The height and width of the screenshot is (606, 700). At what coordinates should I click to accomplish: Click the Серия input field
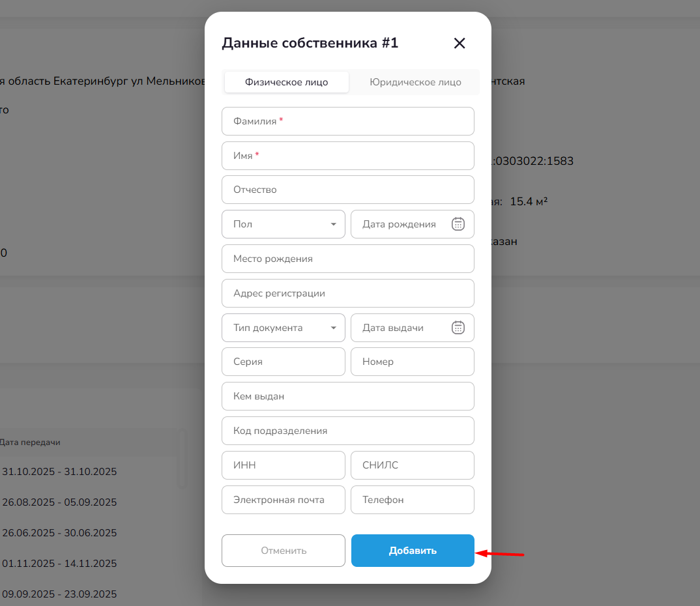coord(284,362)
